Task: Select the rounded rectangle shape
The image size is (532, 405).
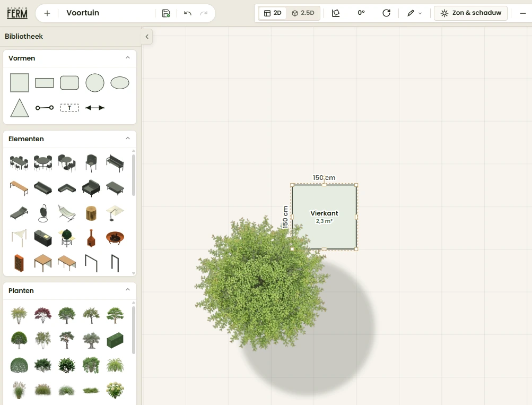Action: [69, 83]
